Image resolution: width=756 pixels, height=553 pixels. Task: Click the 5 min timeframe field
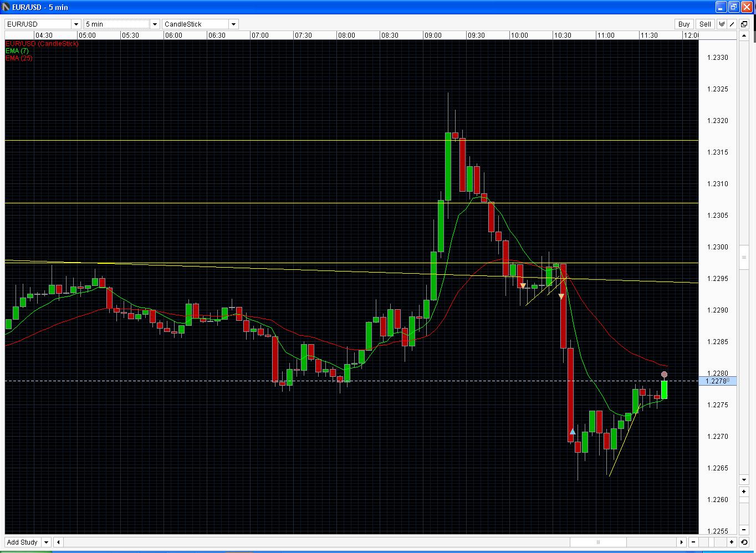[116, 24]
